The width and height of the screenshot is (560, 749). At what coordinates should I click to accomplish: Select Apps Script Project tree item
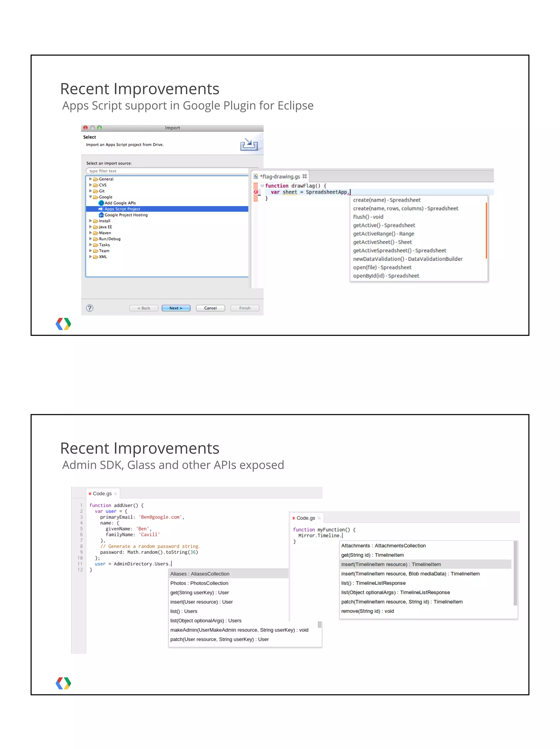coord(167,209)
